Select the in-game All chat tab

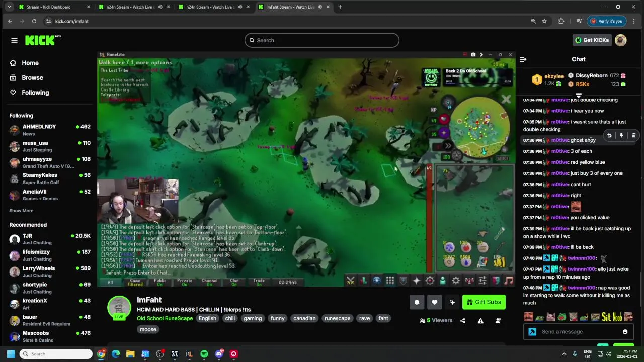coord(110,282)
